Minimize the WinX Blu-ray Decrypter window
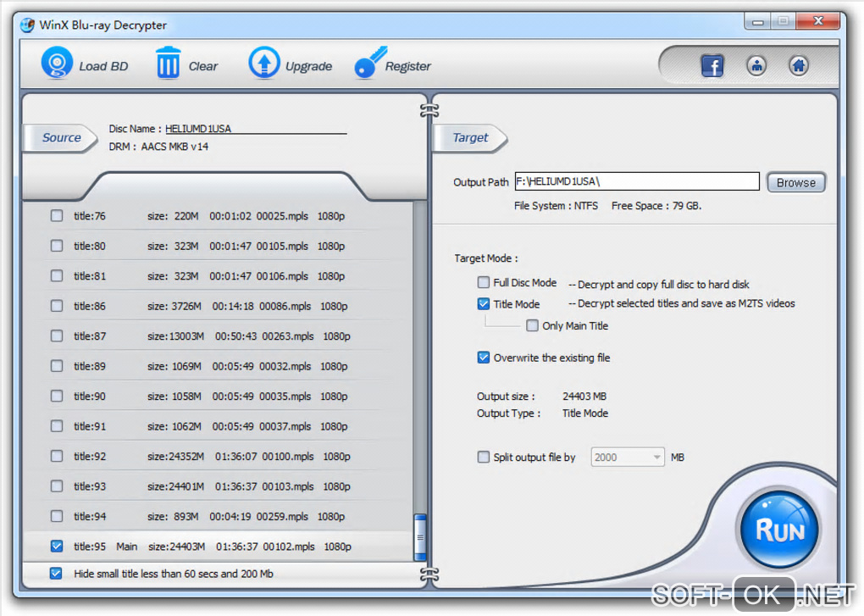The width and height of the screenshot is (864, 616). point(758,21)
